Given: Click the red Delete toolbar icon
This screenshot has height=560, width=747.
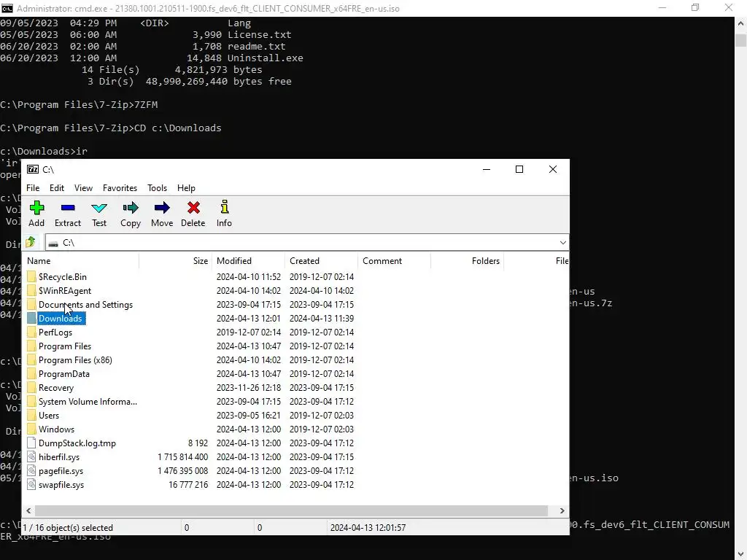Looking at the screenshot, I should (x=193, y=208).
